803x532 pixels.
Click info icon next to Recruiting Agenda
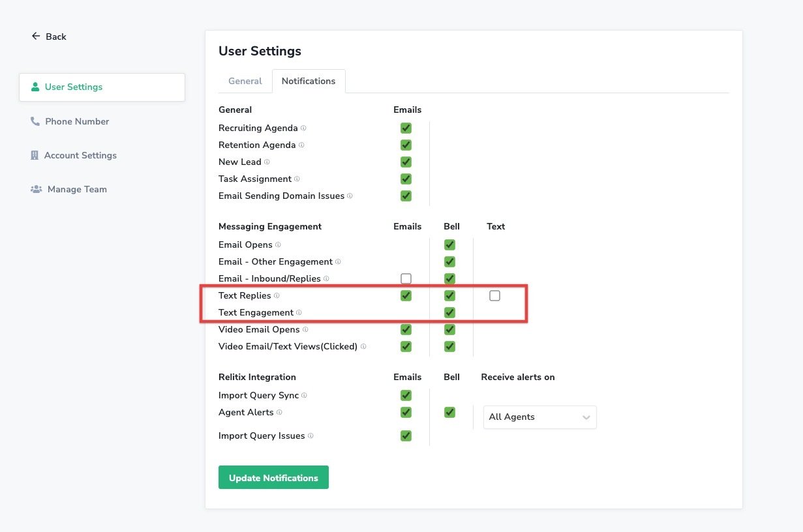(303, 128)
